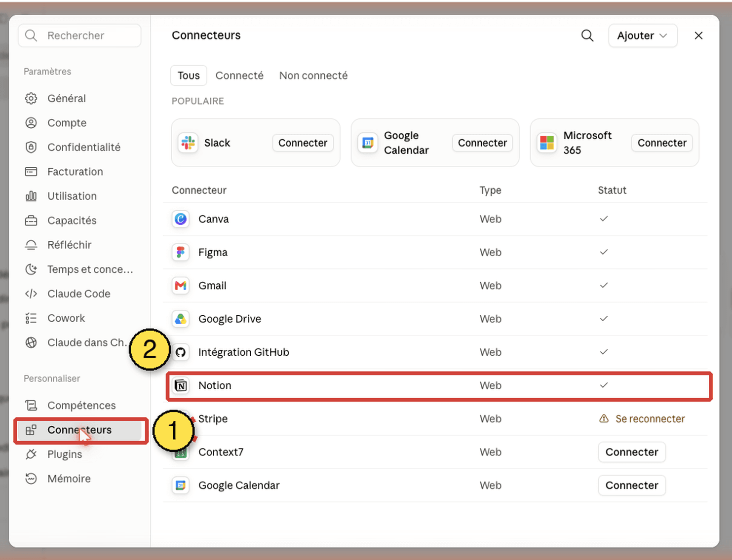Viewport: 732px width, 560px height.
Task: Open the Intégration GitHub connector row
Action: [435, 352]
